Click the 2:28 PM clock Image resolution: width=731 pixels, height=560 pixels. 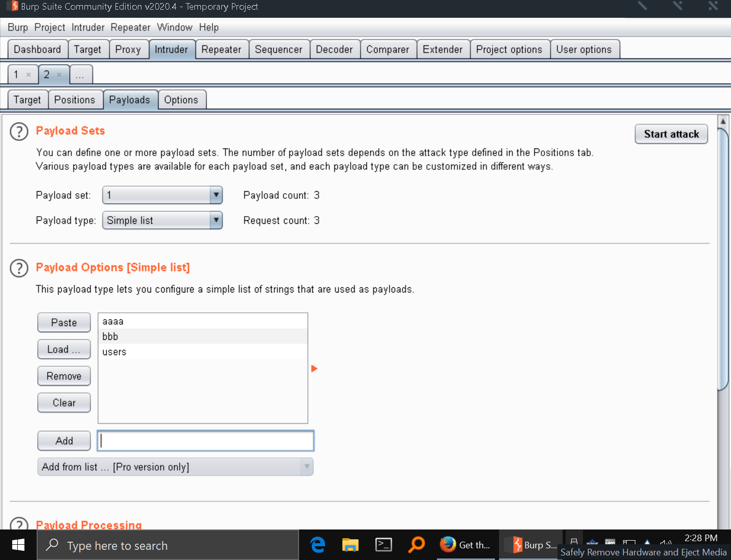[x=701, y=538]
